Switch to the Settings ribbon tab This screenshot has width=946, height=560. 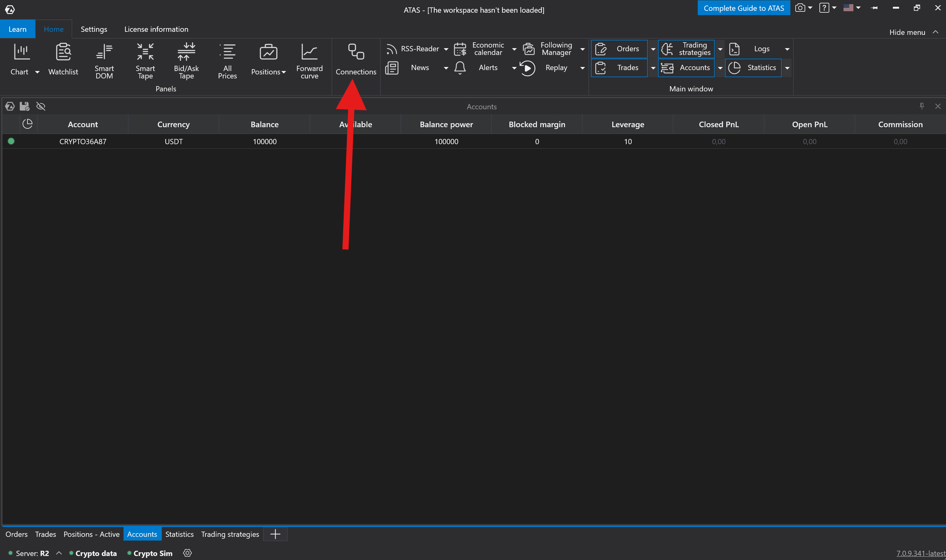94,29
